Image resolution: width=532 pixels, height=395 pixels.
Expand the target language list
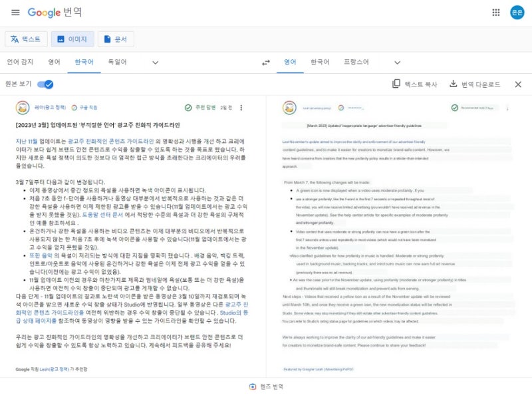[x=397, y=63]
